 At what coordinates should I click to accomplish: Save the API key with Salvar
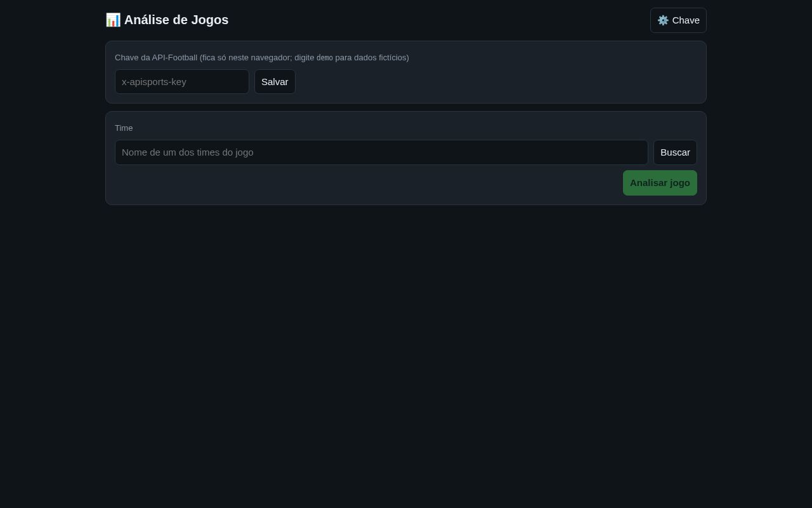[x=275, y=82]
